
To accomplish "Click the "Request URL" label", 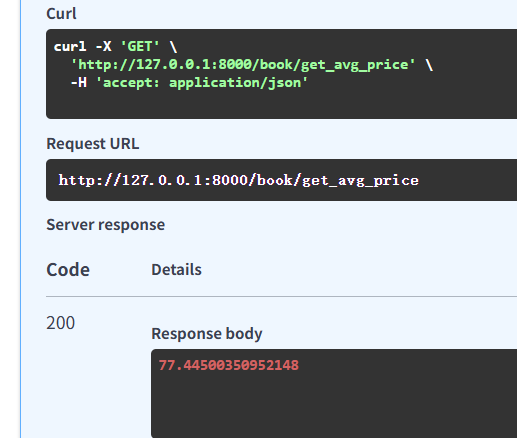I will point(93,144).
